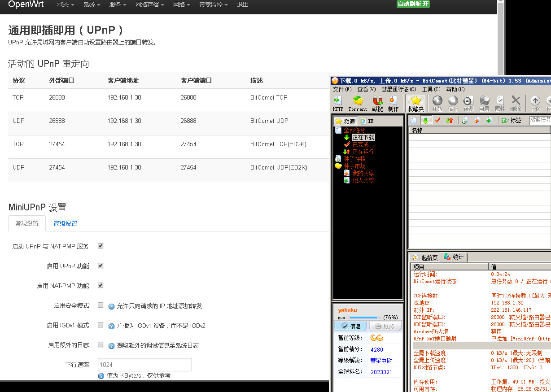Click the 删除 delete toolbar icon
This screenshot has width=551, height=392.
[x=516, y=104]
